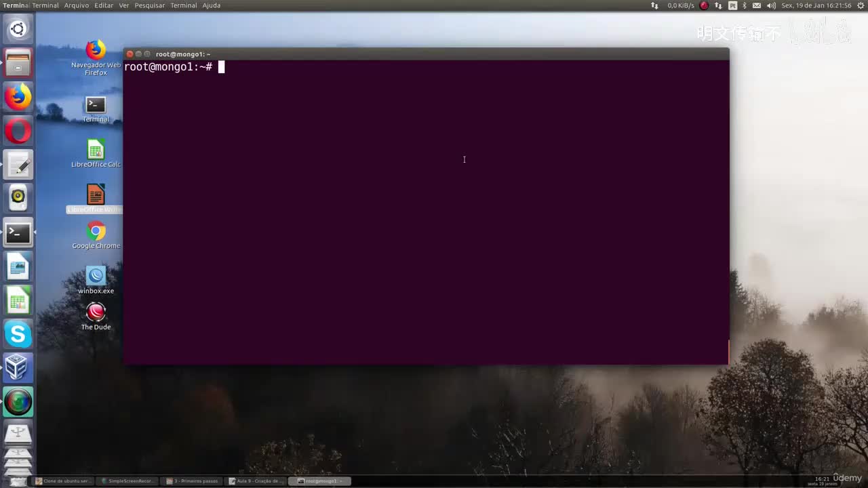The width and height of the screenshot is (868, 488).
Task: Select the Terminal icon in the dock
Action: tap(18, 232)
